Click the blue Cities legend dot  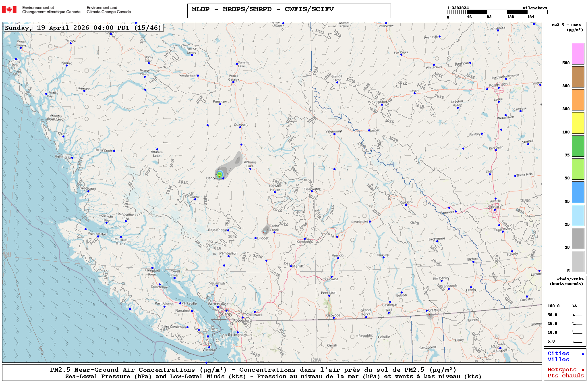(x=582, y=354)
